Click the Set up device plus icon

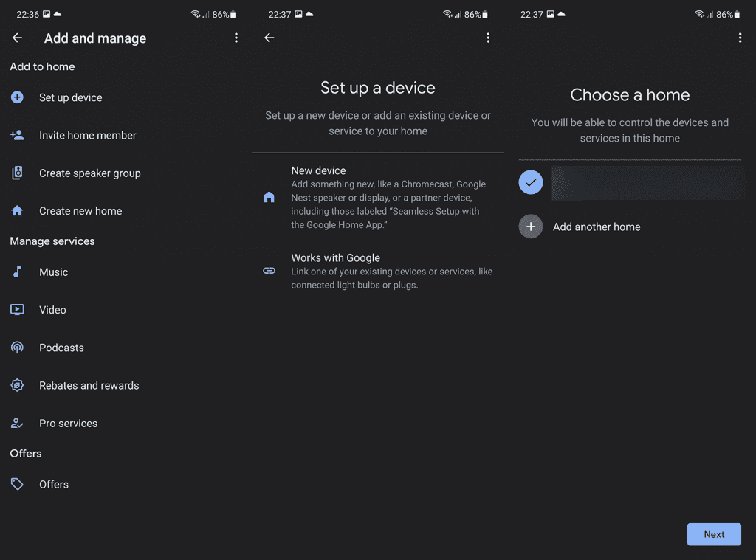(x=17, y=97)
